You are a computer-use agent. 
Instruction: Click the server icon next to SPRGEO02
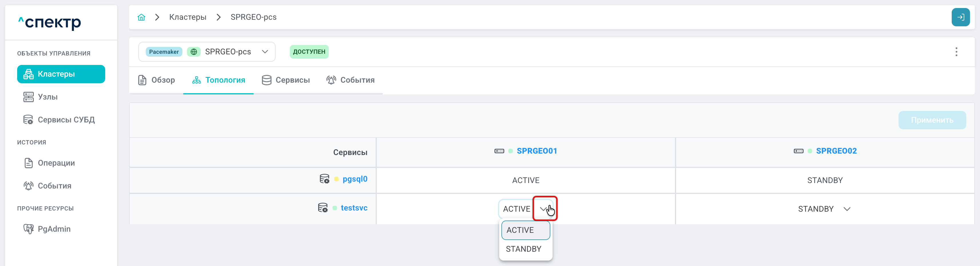click(798, 151)
